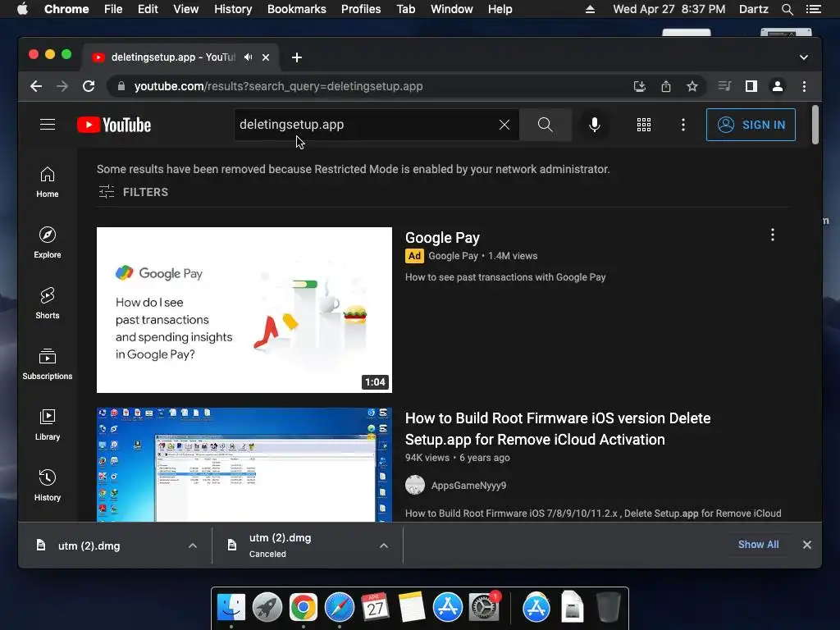This screenshot has height=630, width=840.
Task: Open Chrome's three-dot menu
Action: coord(804,86)
